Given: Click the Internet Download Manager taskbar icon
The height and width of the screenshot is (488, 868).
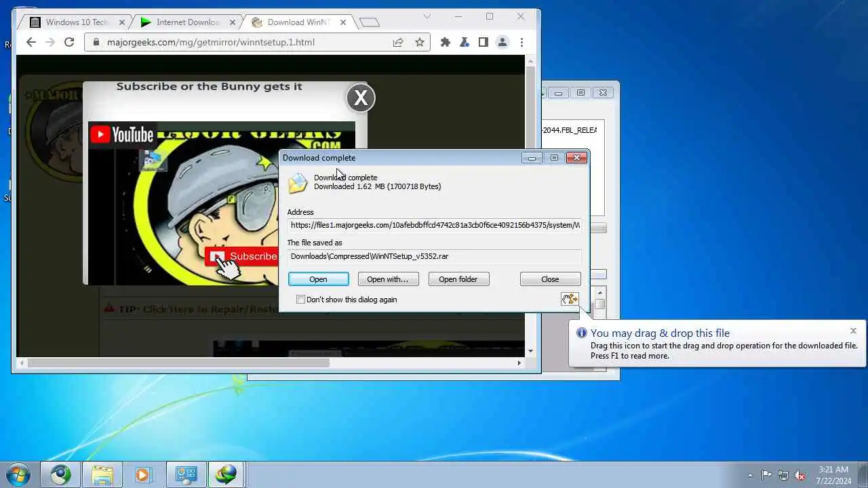Looking at the screenshot, I should [x=226, y=474].
